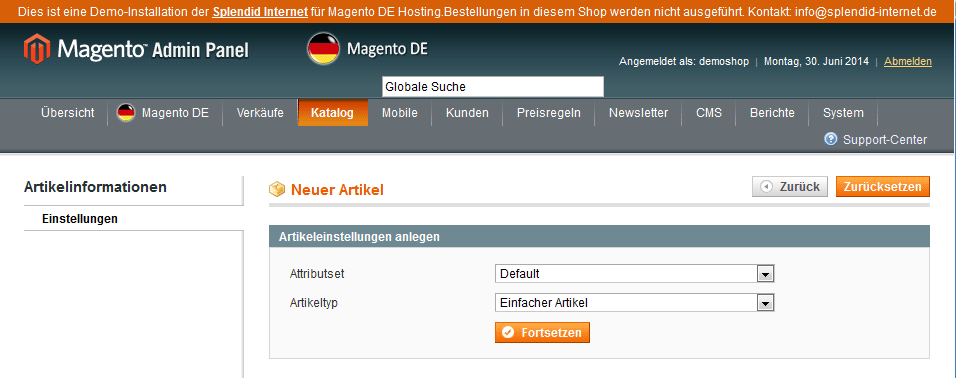Click the Fortsetzen button

[x=542, y=333]
